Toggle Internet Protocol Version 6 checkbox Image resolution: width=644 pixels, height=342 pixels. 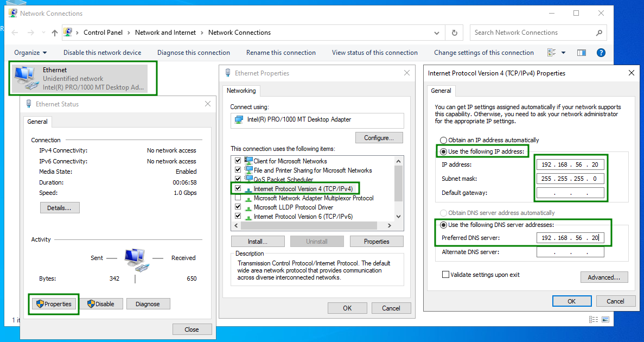(238, 216)
